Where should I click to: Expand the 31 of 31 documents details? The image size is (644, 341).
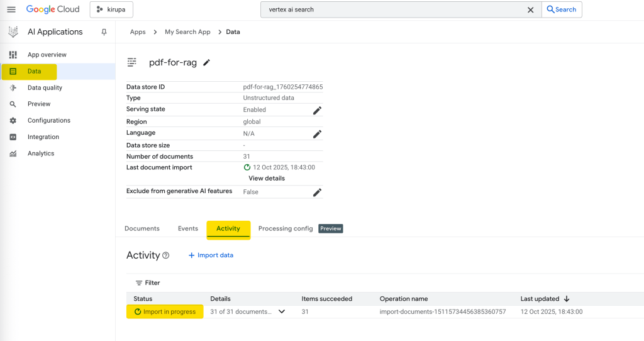[282, 311]
